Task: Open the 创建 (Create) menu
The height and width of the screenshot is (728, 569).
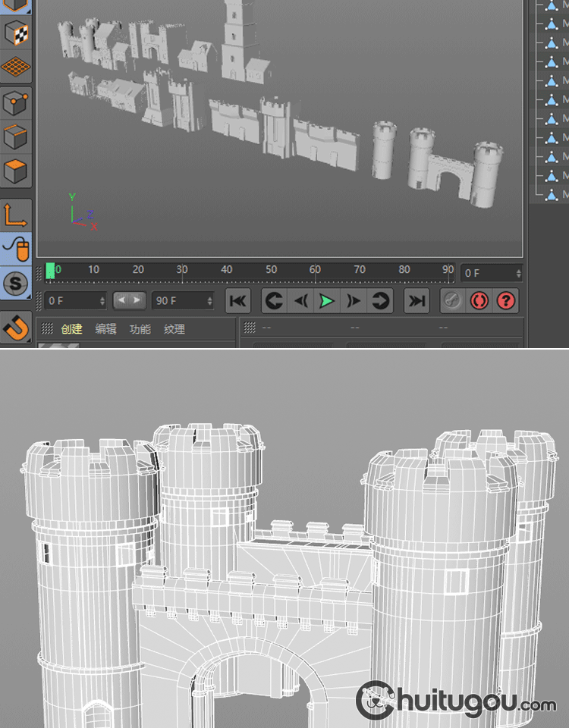Action: tap(71, 329)
